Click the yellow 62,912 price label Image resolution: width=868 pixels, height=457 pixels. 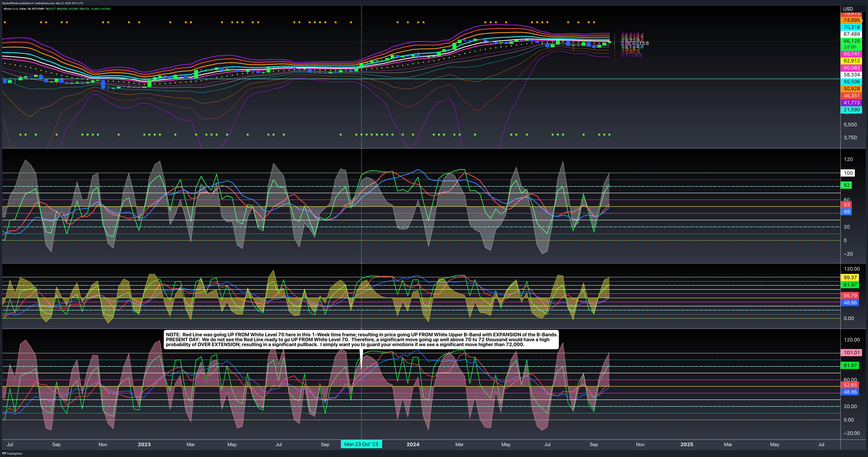pos(852,61)
